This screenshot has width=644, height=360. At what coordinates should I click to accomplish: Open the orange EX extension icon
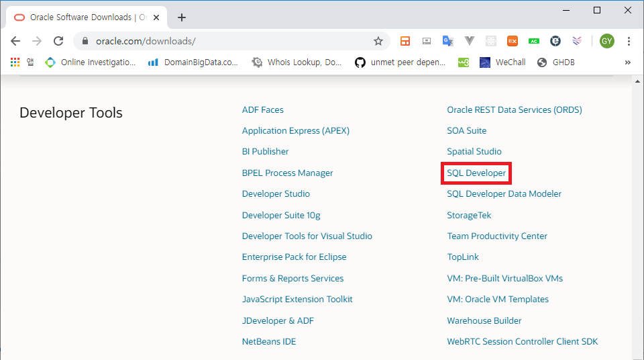tap(512, 41)
